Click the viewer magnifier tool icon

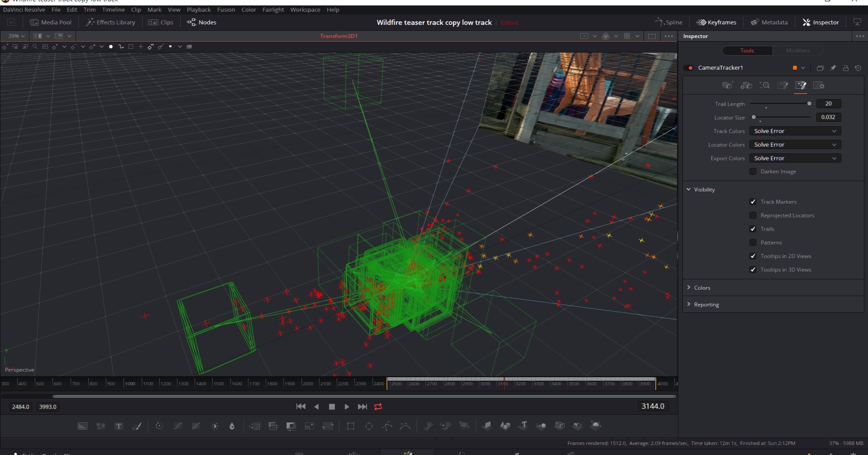click(35, 47)
